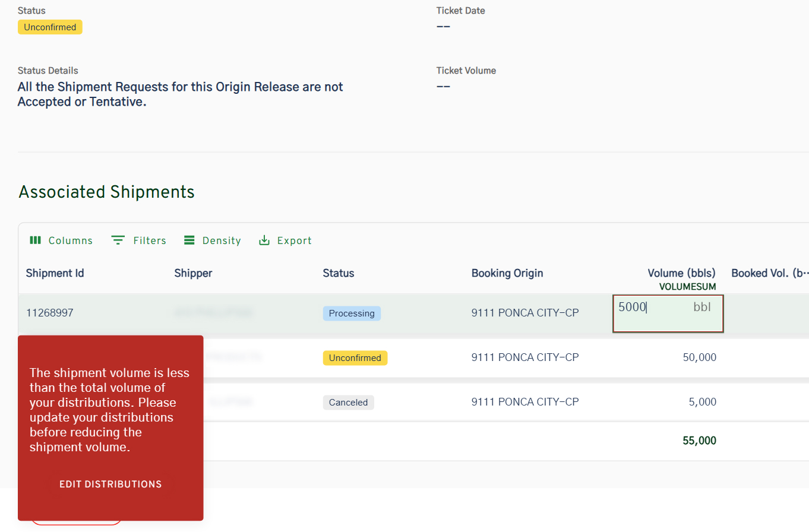Click the 50,000 volume cell
Screen dimensions: 809x532
click(x=700, y=357)
